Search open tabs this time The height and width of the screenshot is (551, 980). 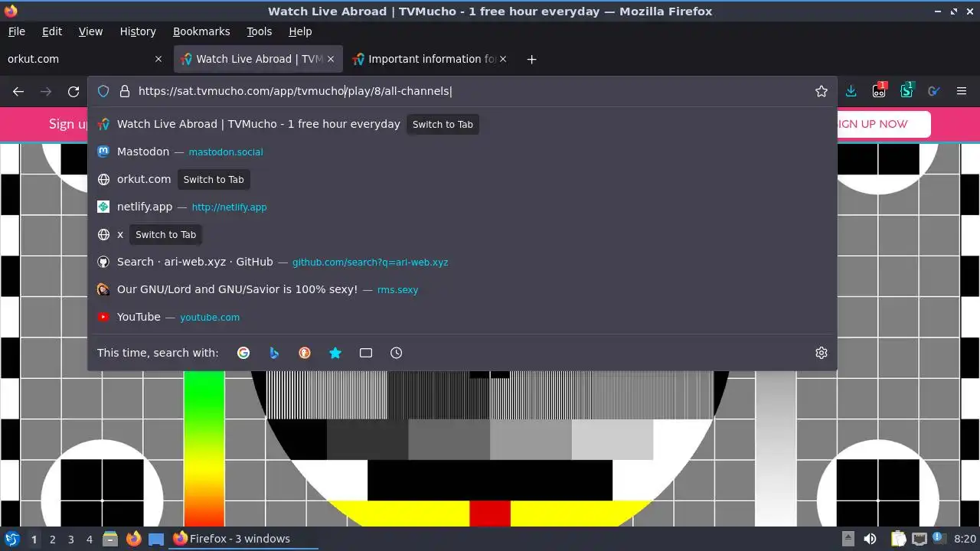tap(366, 353)
